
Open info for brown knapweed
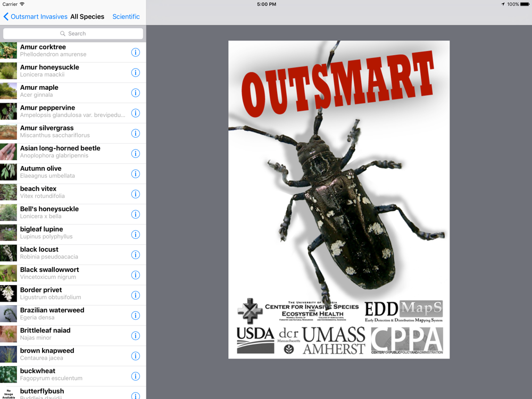click(x=135, y=356)
